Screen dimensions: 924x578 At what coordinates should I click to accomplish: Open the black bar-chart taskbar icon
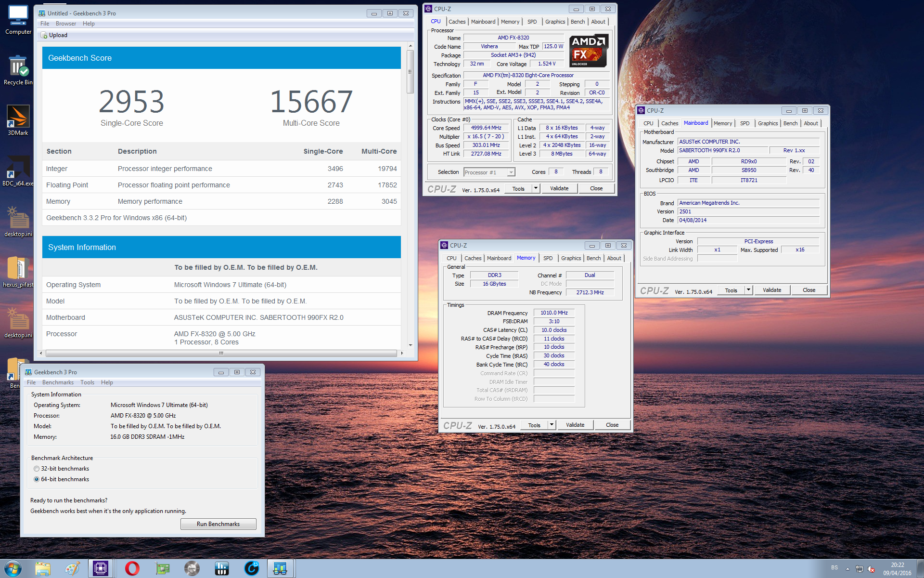(222, 569)
